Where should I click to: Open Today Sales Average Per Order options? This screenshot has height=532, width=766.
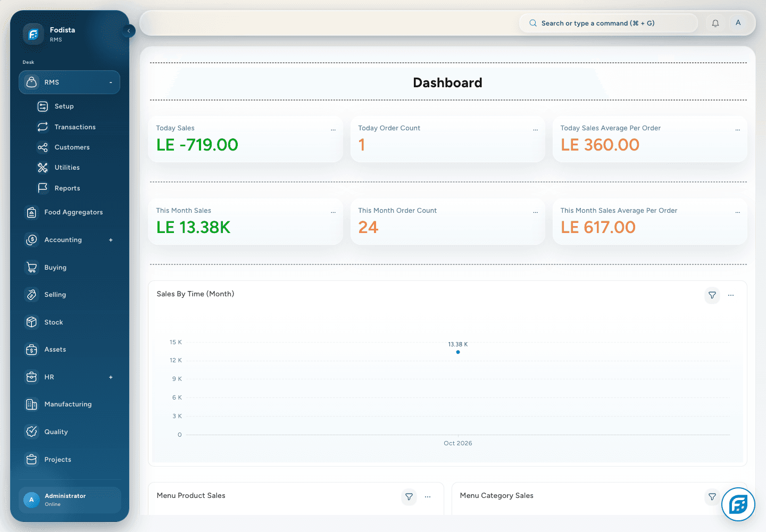tap(737, 129)
